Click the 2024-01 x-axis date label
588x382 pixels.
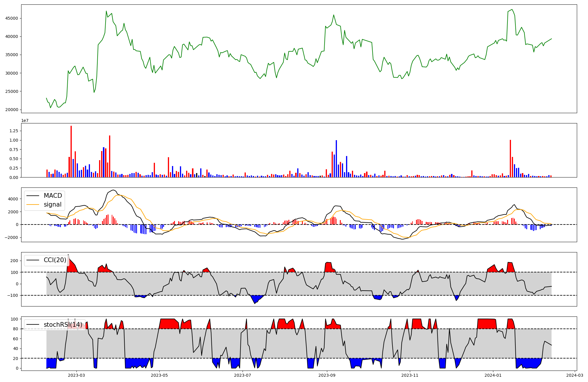tap(493, 375)
